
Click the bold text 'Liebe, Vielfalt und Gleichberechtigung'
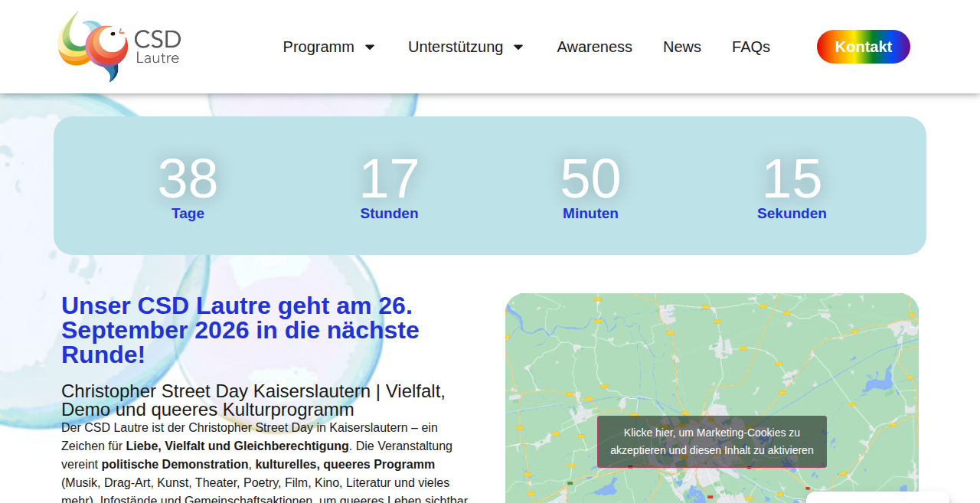(237, 446)
